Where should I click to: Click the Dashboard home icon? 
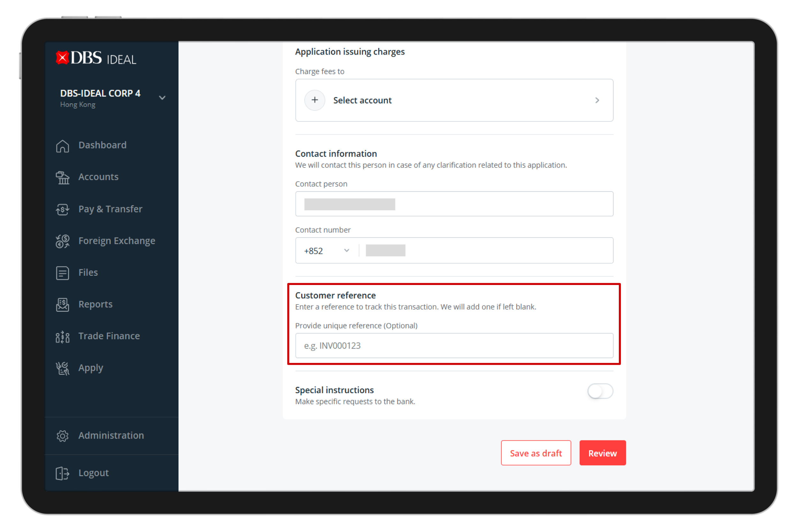pyautogui.click(x=63, y=146)
